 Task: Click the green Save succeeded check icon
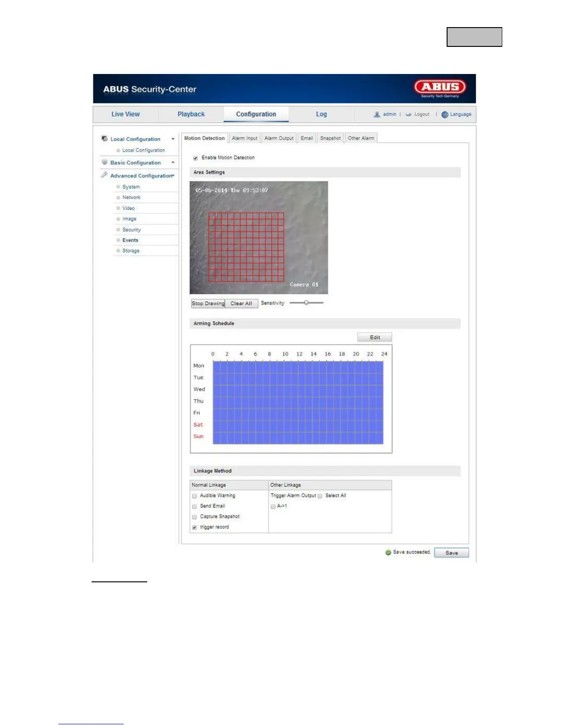388,552
